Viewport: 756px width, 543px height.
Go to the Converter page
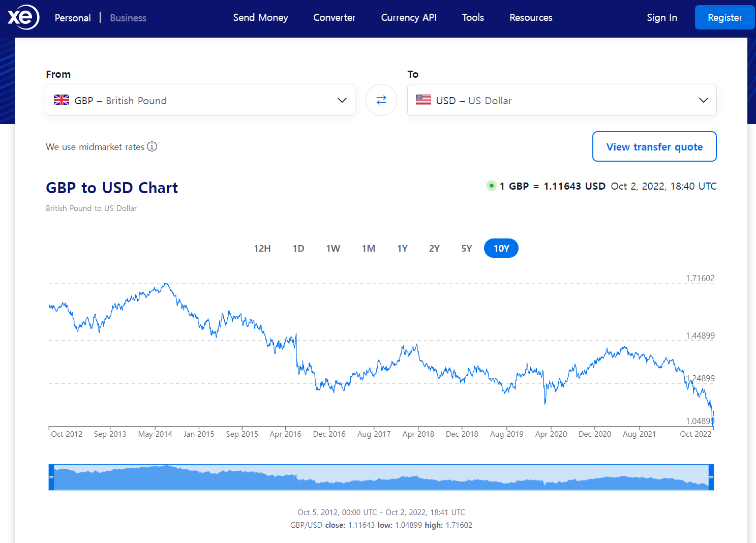tap(335, 17)
